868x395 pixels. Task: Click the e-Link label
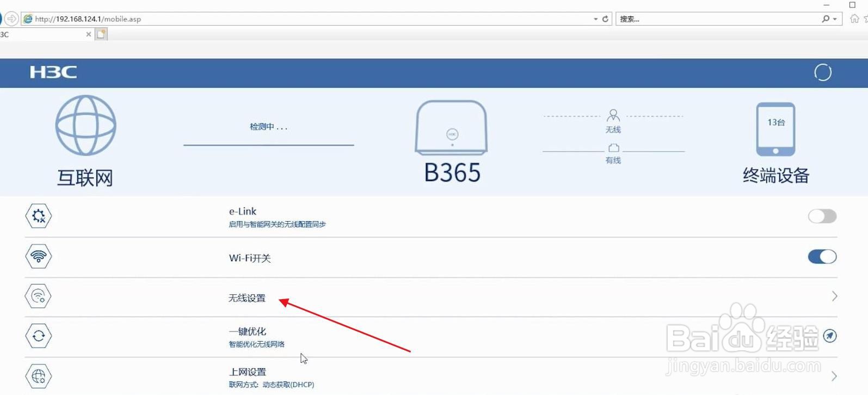point(242,211)
